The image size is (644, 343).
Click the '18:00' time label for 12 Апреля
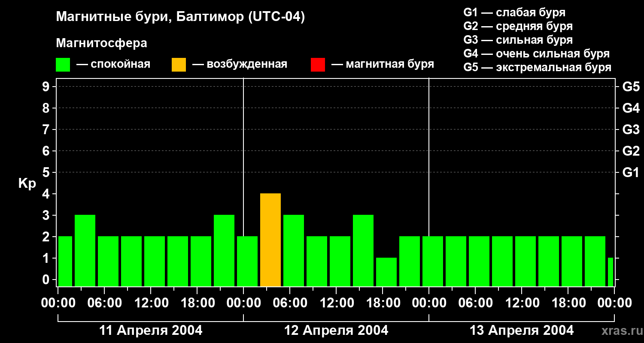coord(383,303)
